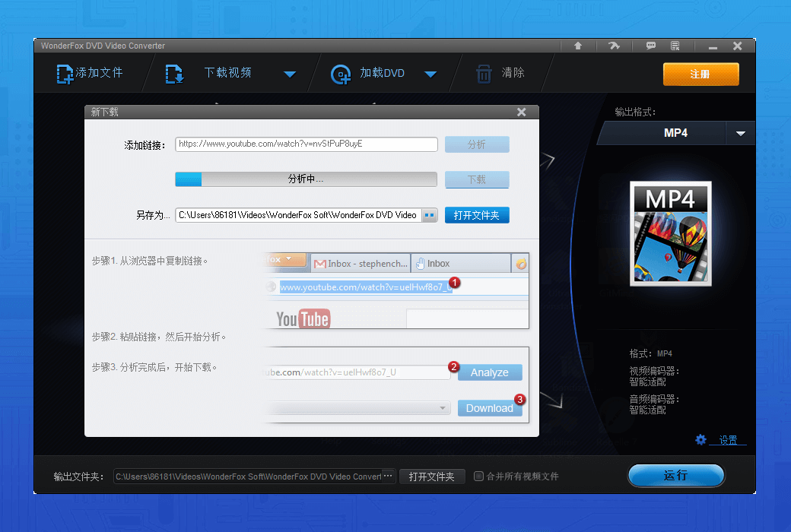This screenshot has height=532, width=791.
Task: Click the 分析 analyze button in dialog
Action: click(x=477, y=144)
